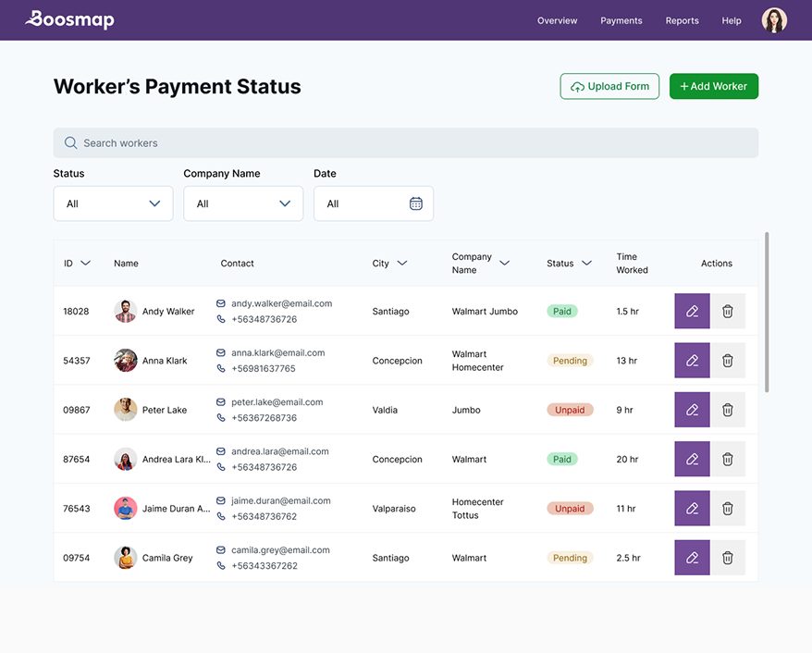Click Andy Walker's phone icon
Image resolution: width=812 pixels, height=653 pixels.
221,319
